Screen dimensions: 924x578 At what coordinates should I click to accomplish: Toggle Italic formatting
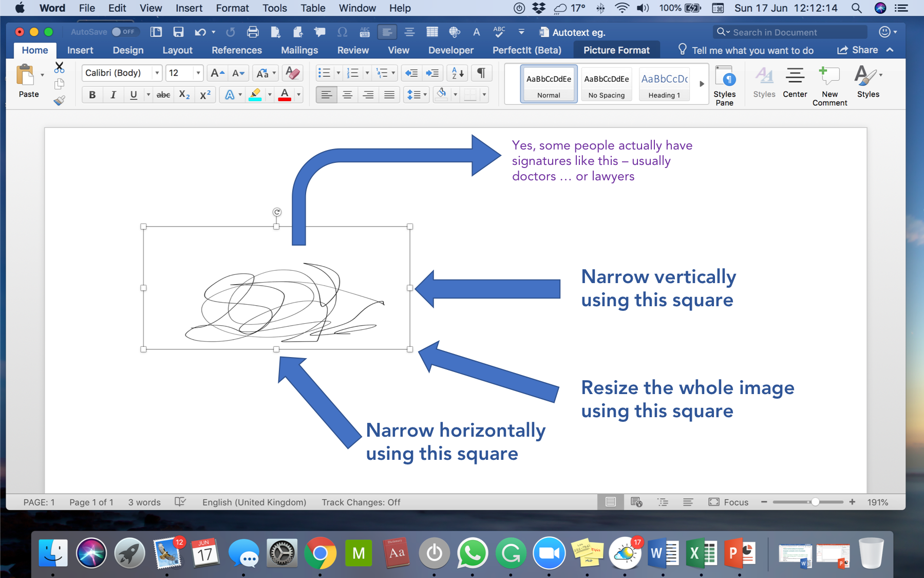[113, 95]
